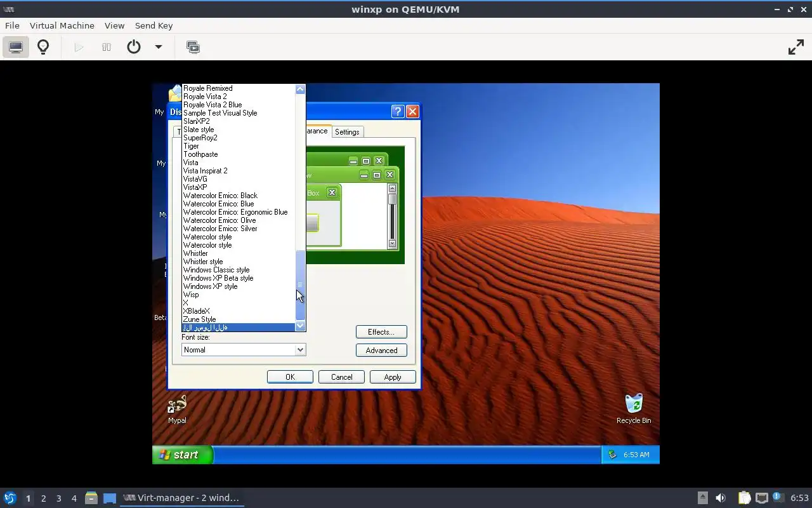Screen dimensions: 812x508
Task: Click the Display Properties help question-mark
Action: [398, 112]
